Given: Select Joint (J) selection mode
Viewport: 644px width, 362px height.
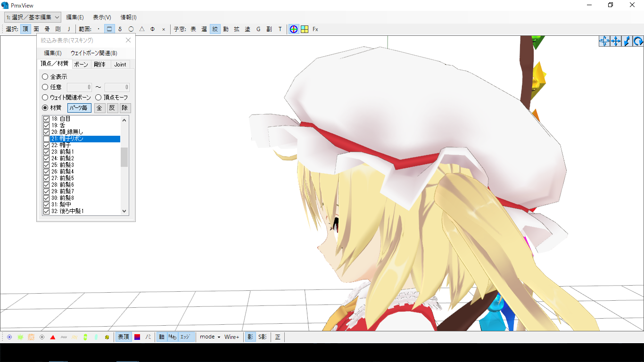Looking at the screenshot, I should 68,29.
